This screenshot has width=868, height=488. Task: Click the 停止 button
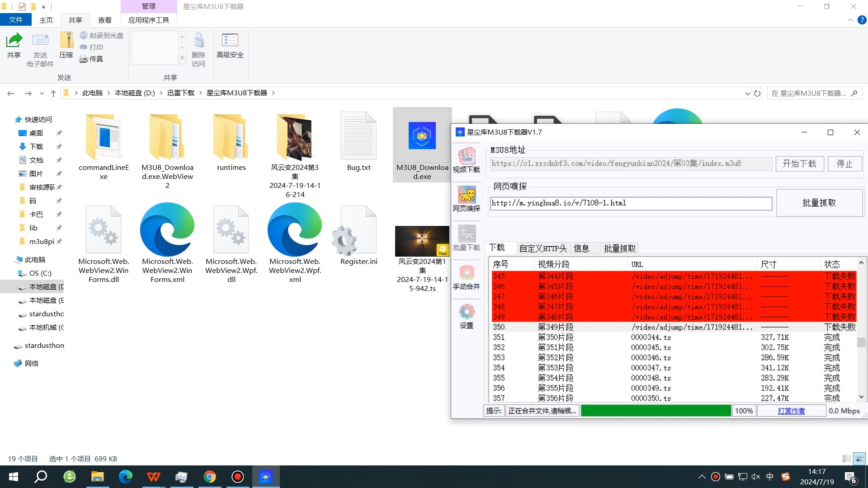pyautogui.click(x=844, y=164)
